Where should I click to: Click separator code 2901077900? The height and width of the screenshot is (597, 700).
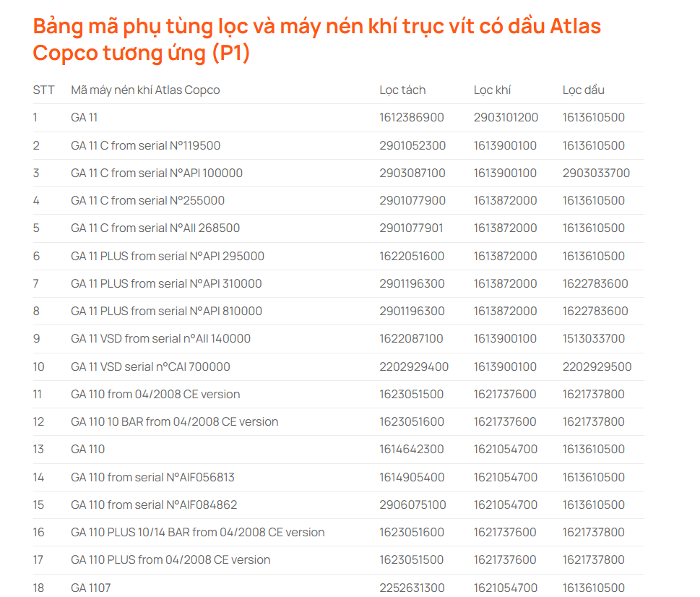[x=412, y=200]
